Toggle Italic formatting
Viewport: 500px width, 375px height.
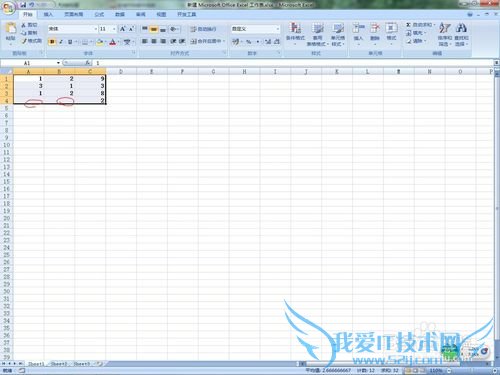pyautogui.click(x=61, y=42)
